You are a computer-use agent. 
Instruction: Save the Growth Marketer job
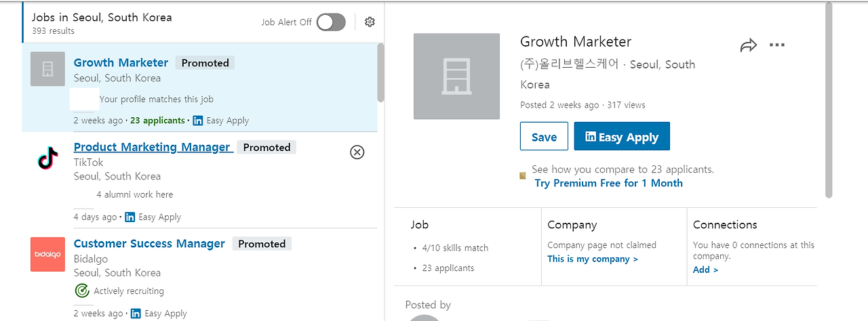(544, 136)
